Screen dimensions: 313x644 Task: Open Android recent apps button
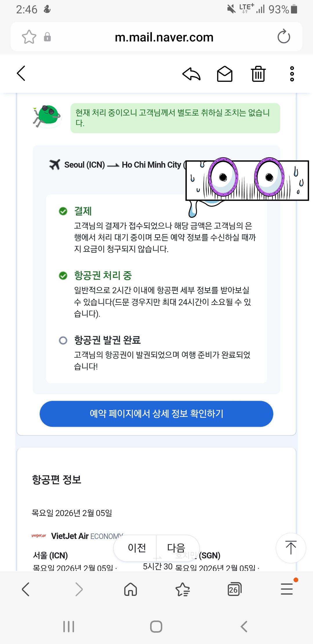(69, 627)
